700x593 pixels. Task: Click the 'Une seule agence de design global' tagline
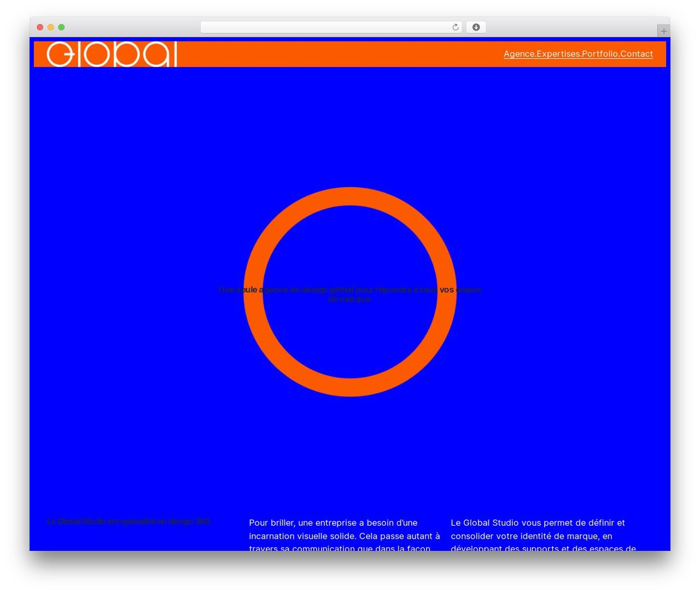click(x=350, y=294)
